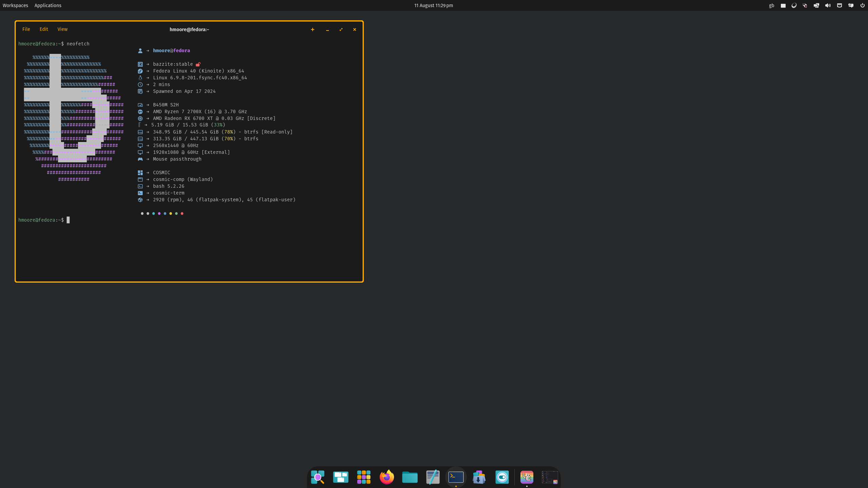Open the gb keyboard layout applet
Screen dimensions: 868x488
pyautogui.click(x=771, y=5)
